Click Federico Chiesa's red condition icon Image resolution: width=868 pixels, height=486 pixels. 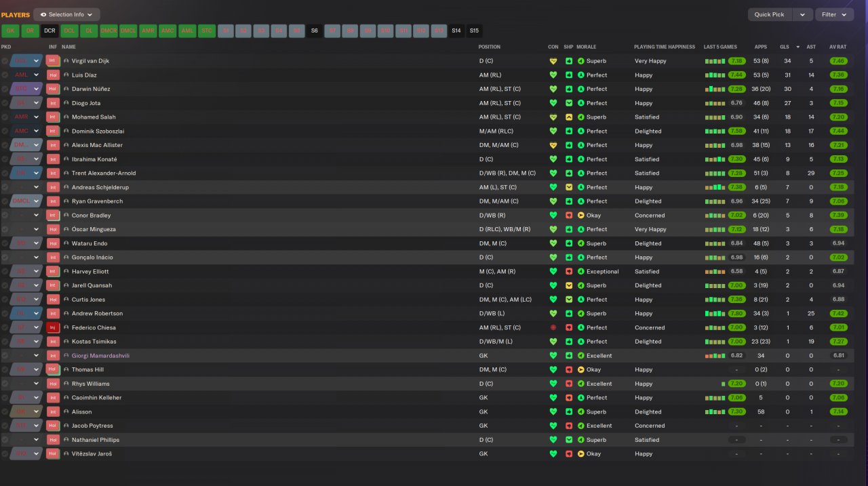[x=553, y=327]
